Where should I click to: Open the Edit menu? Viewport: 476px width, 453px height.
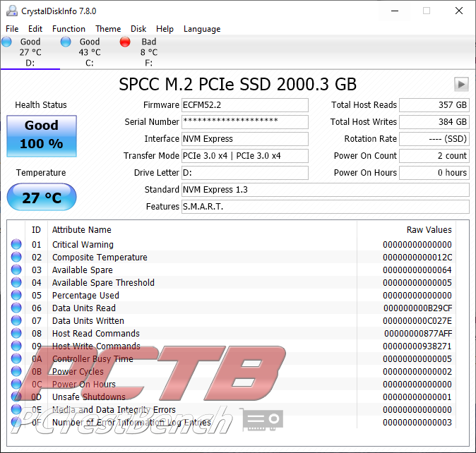coord(35,29)
